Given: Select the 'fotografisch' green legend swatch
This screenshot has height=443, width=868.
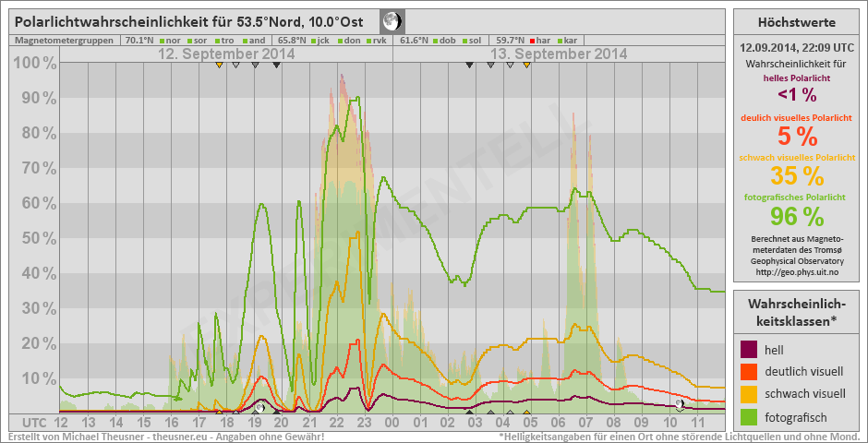Looking at the screenshot, I should [x=749, y=416].
